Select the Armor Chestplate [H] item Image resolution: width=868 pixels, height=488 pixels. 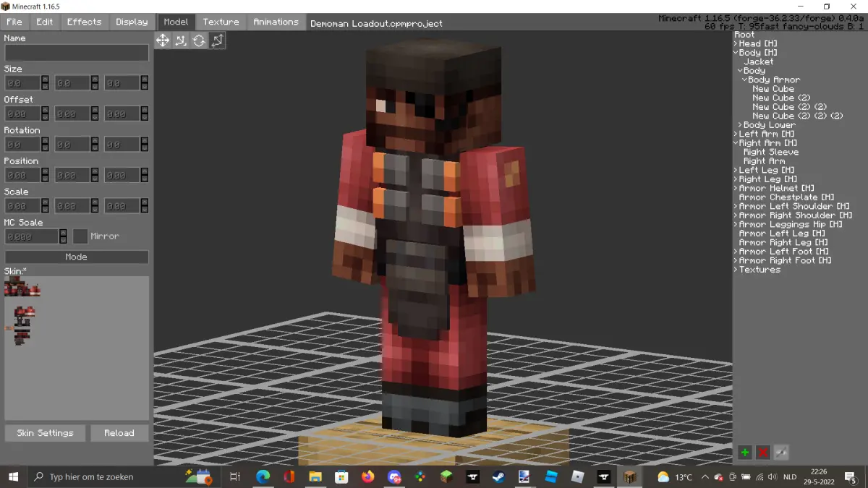click(x=786, y=197)
